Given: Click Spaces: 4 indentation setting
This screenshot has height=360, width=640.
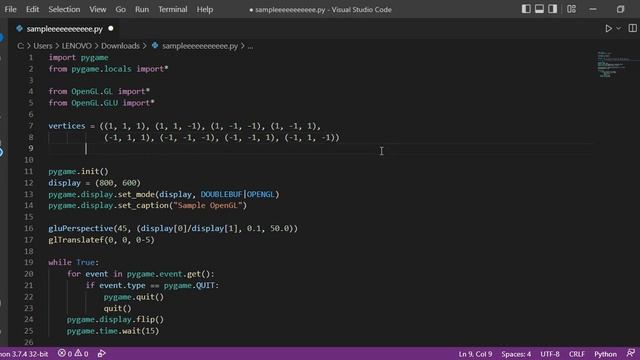Looking at the screenshot, I should [x=516, y=354].
